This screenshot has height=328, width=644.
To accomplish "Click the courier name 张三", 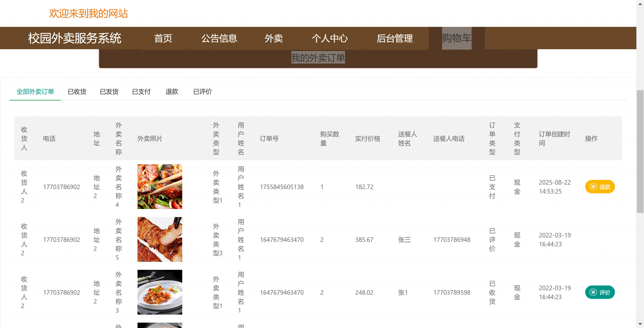I will [404, 240].
